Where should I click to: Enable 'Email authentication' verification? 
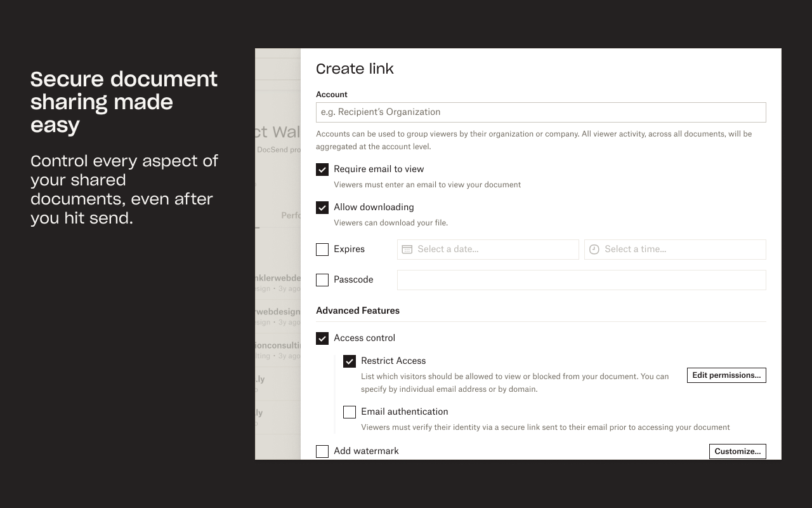point(350,412)
